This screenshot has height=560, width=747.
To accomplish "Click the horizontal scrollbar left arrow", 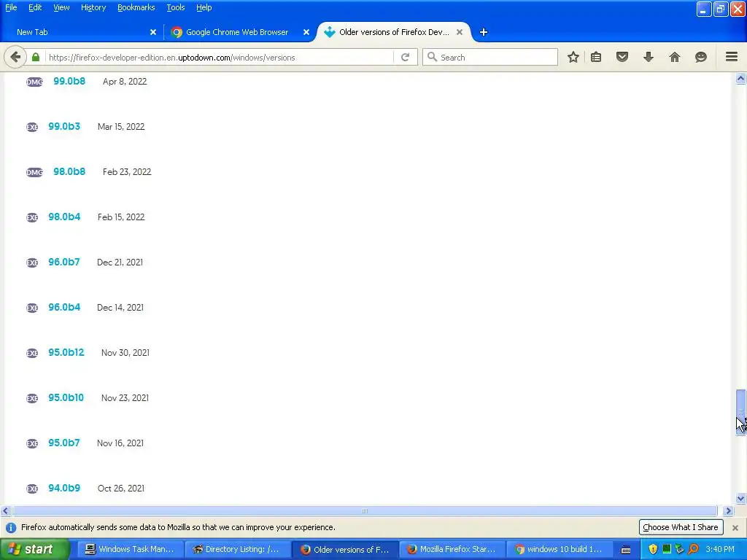I will (5, 511).
